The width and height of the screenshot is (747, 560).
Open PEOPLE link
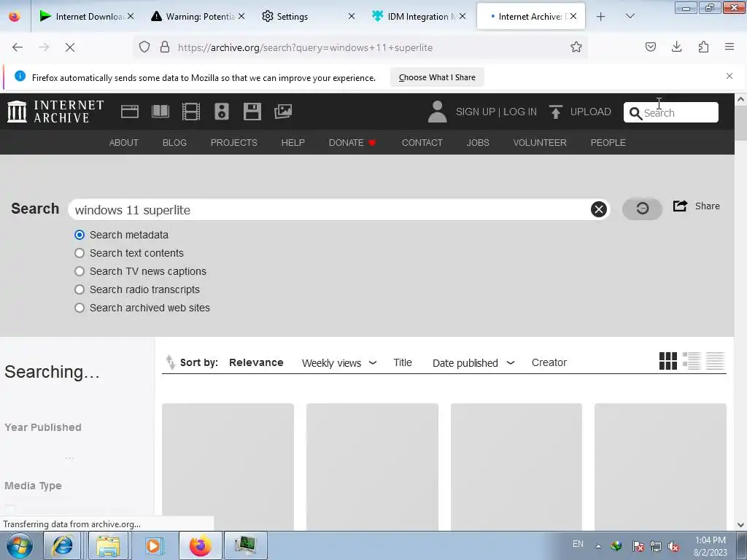[608, 142]
